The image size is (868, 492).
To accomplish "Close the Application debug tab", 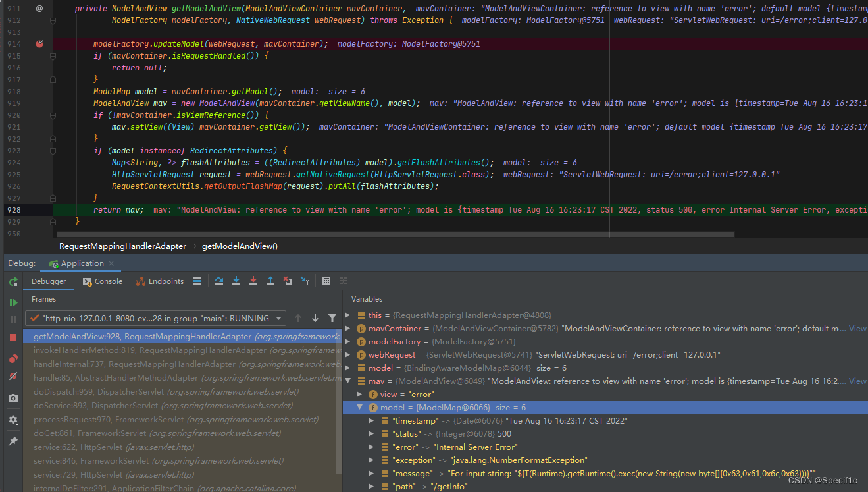I will point(111,263).
